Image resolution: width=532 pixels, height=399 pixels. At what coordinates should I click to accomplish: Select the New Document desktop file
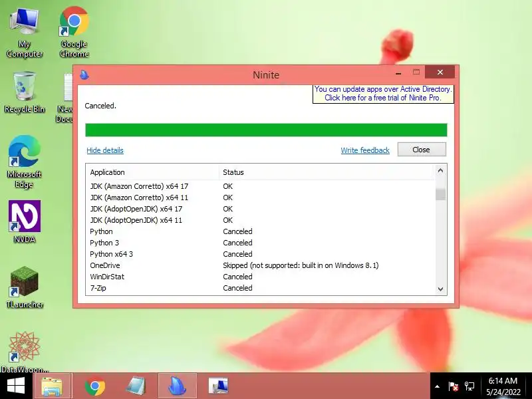coord(65,98)
